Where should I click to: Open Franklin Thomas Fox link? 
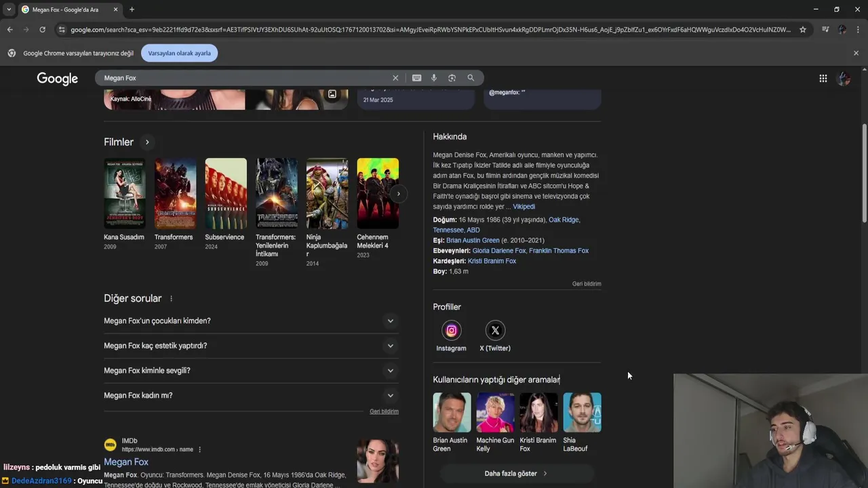559,251
